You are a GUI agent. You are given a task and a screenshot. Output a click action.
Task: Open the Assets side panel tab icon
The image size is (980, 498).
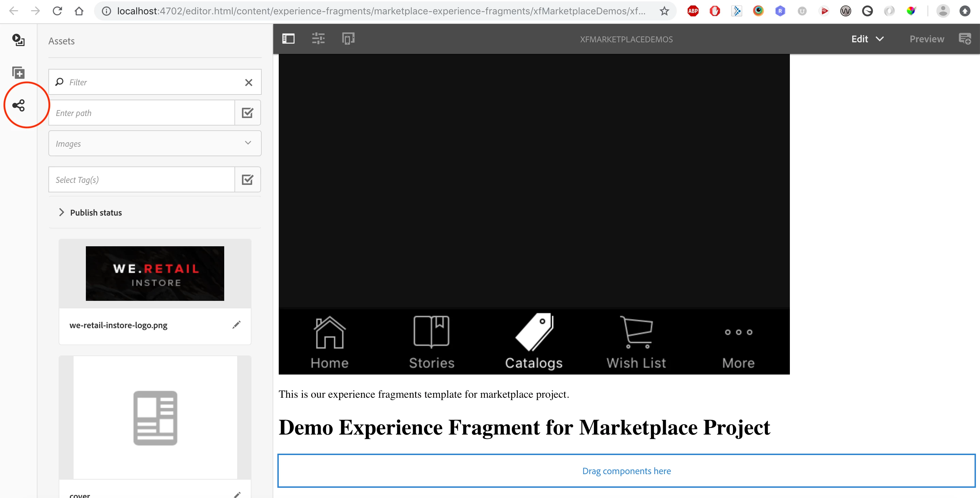pos(18,40)
